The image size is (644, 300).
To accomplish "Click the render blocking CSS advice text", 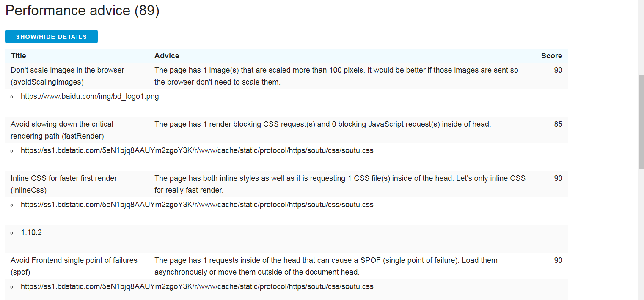I will tap(323, 124).
